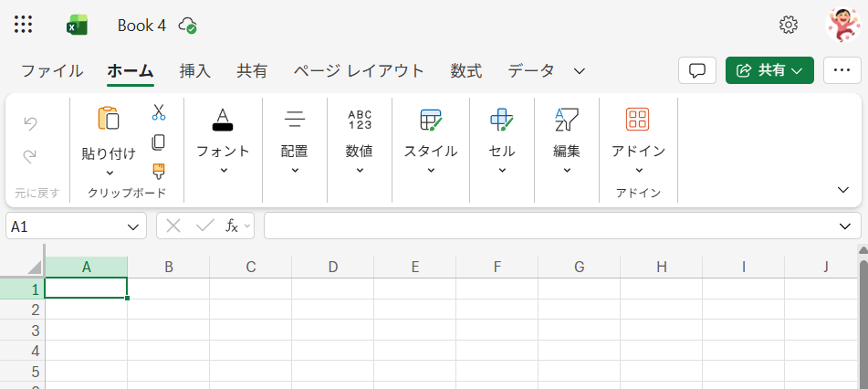Open the Name Box dropdown arrow
868x389 pixels.
point(131,226)
